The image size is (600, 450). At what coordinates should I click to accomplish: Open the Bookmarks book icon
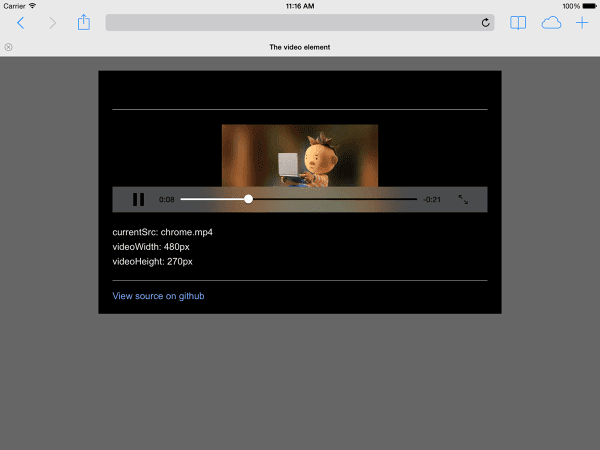pyautogui.click(x=518, y=22)
